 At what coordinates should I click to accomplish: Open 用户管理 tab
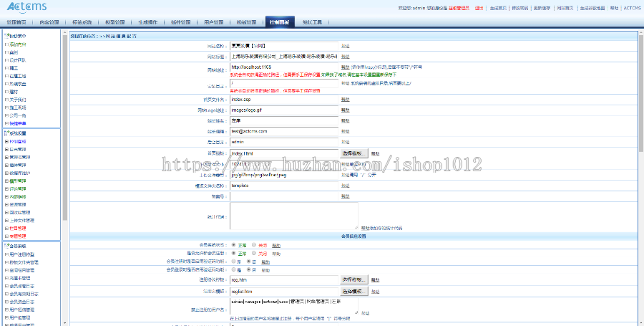click(213, 22)
